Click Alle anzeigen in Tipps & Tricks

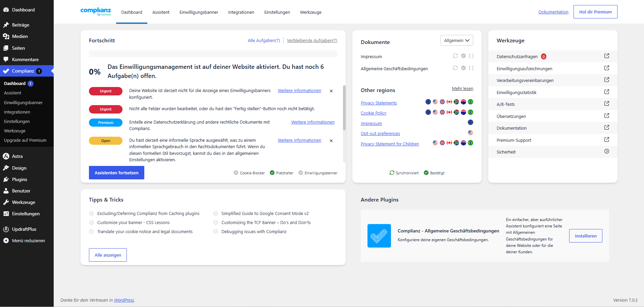coord(108,255)
